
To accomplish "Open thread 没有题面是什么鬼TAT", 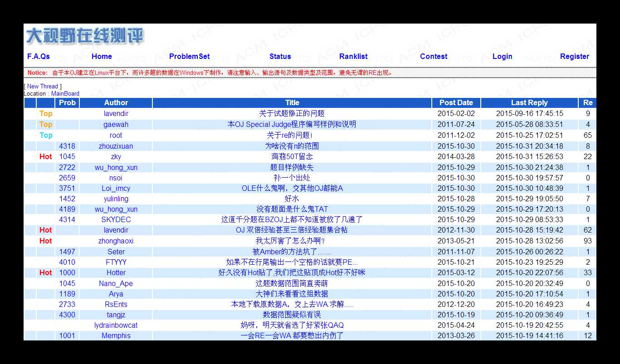I will (x=292, y=209).
